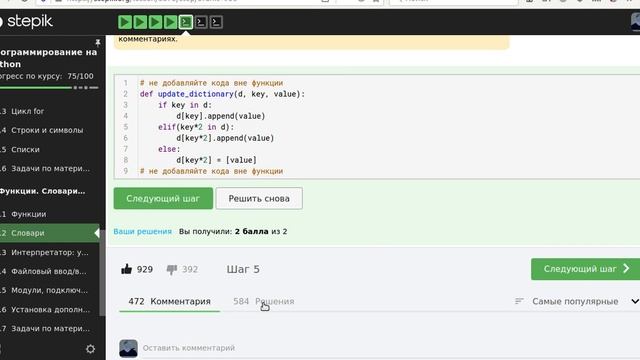Open the second green video step

click(140, 22)
